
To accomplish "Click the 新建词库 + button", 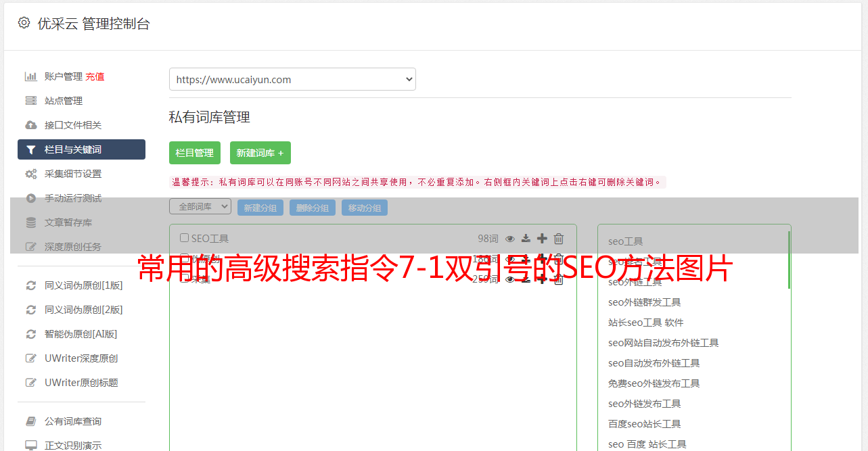I will [x=260, y=153].
